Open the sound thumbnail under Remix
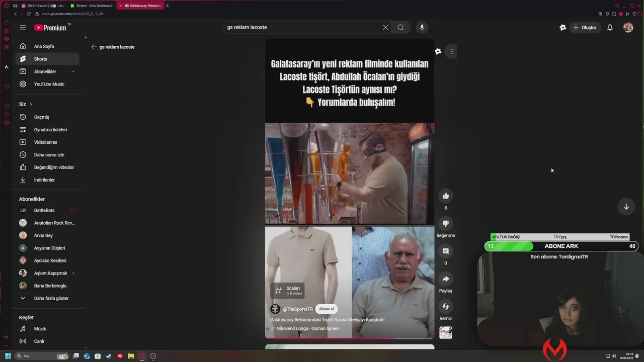 pos(445,333)
